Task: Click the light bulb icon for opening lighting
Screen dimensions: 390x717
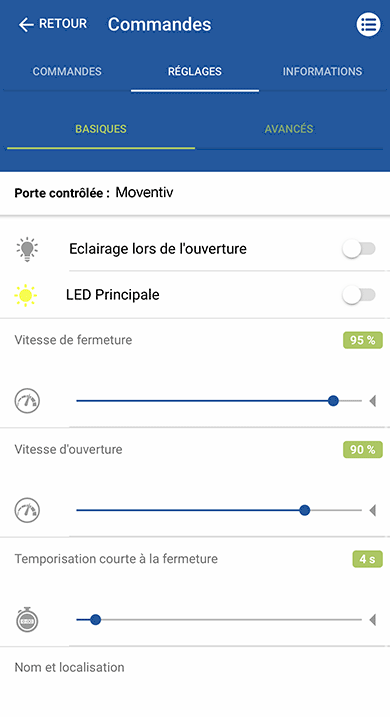Action: click(x=27, y=249)
